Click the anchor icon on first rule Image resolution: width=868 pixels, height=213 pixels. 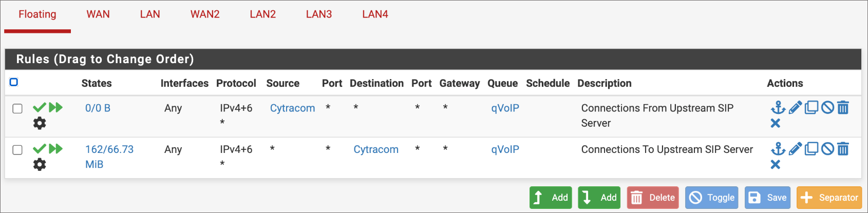(778, 108)
